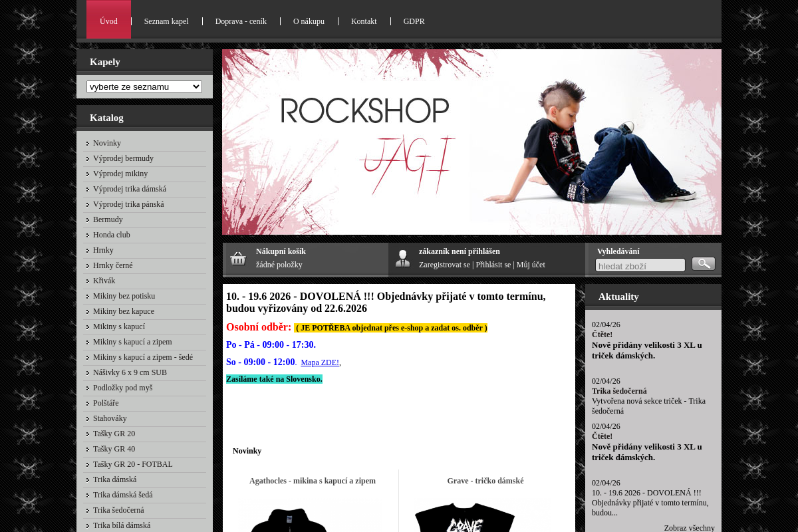Select the Bermudy category
Screen dimensions: 798x532
108,219
